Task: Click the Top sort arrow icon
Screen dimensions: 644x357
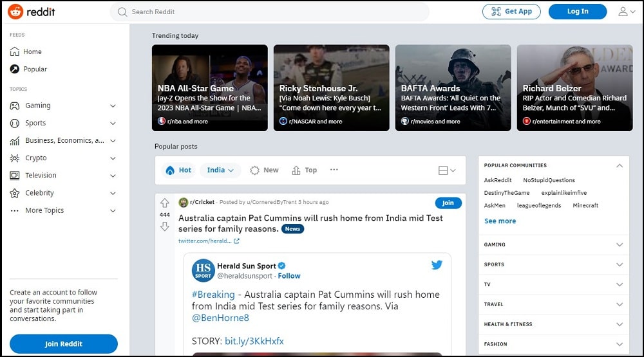Action: pos(296,170)
